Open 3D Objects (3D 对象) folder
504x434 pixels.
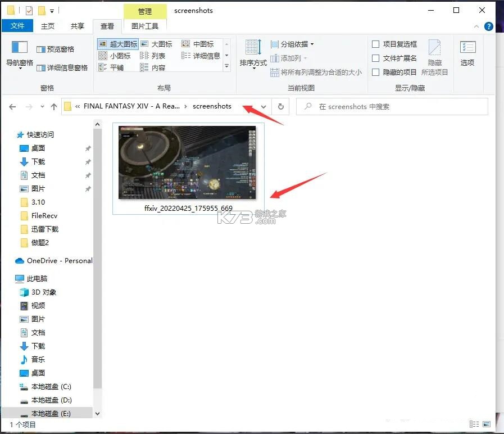pyautogui.click(x=38, y=292)
